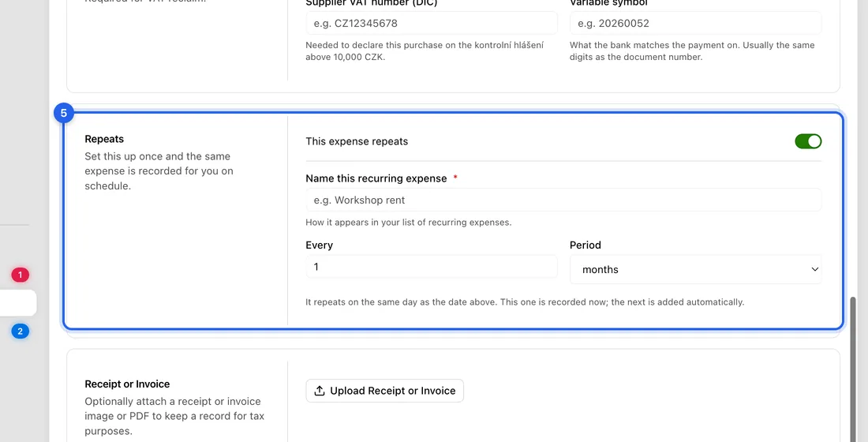Click the vertical scrollbar thumb
Viewport: 868px width, 442px height.
coord(853,369)
